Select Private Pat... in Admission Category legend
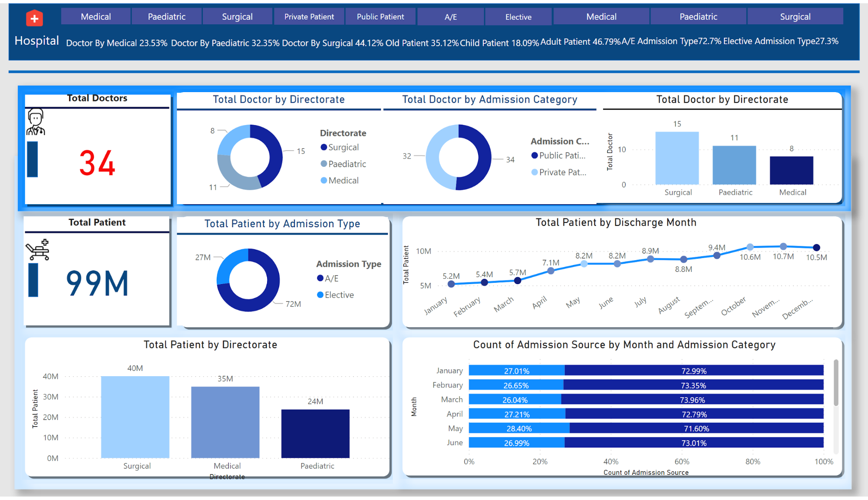This screenshot has width=868, height=500. [559, 172]
